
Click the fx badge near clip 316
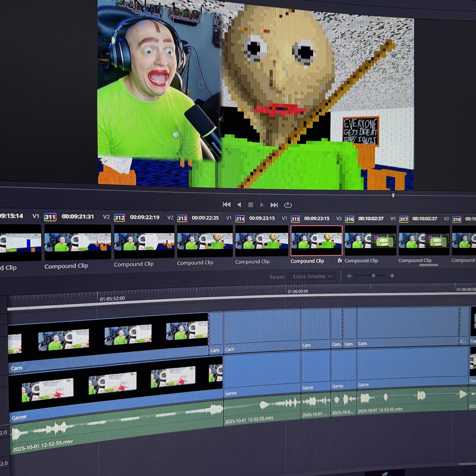point(340,260)
